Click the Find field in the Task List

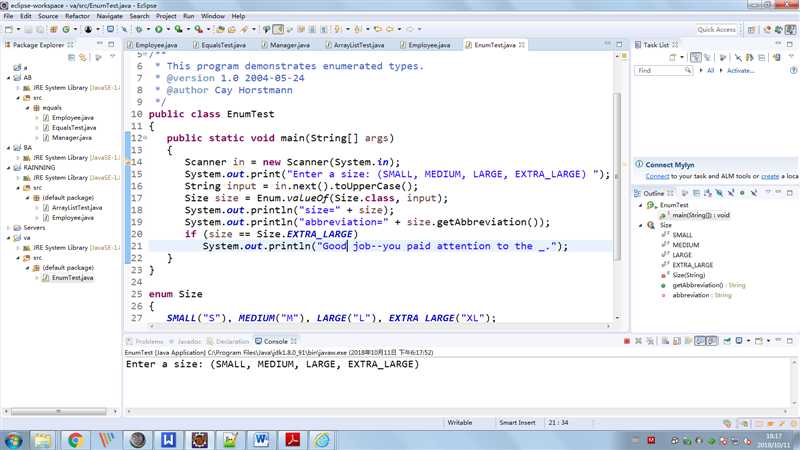tap(663, 70)
